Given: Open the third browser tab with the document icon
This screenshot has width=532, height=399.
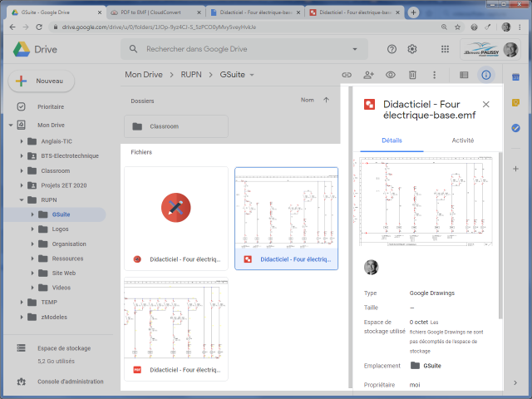Looking at the screenshot, I should (255, 12).
